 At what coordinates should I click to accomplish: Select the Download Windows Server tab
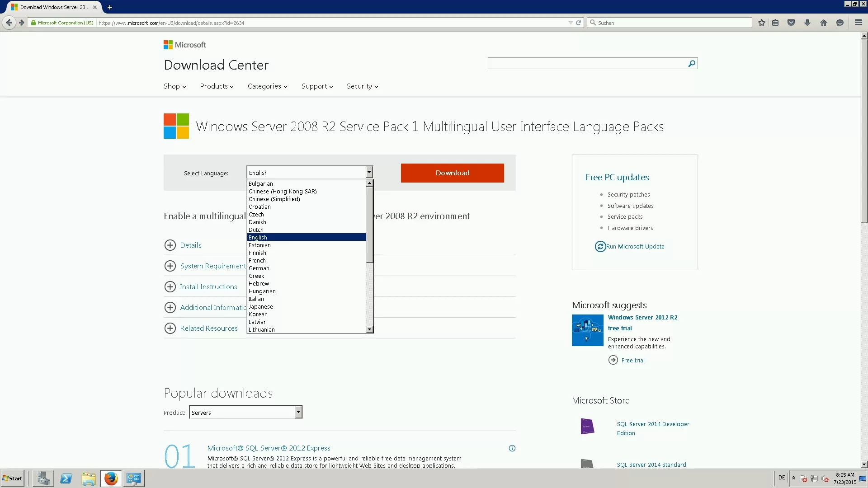[53, 7]
